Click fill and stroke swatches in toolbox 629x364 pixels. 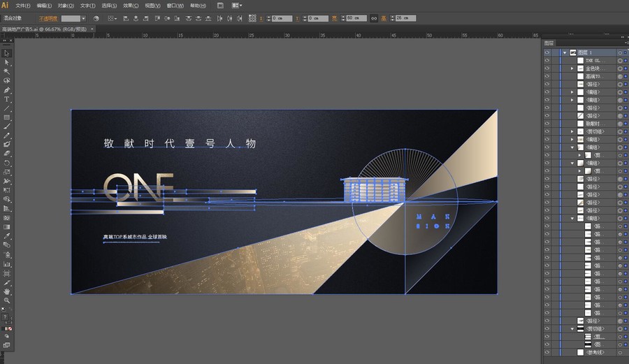[6, 317]
